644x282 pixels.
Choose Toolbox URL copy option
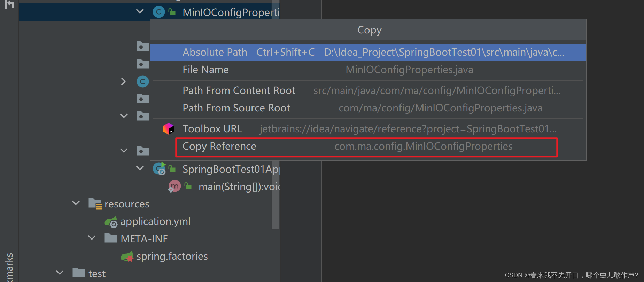(x=368, y=129)
